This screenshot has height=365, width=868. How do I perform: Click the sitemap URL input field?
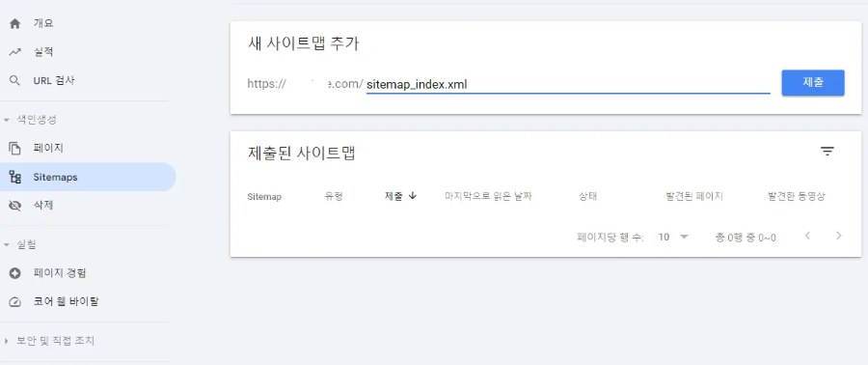(568, 84)
